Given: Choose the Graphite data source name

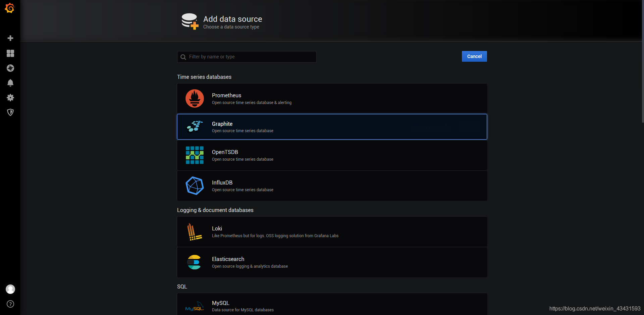Looking at the screenshot, I should [222, 124].
